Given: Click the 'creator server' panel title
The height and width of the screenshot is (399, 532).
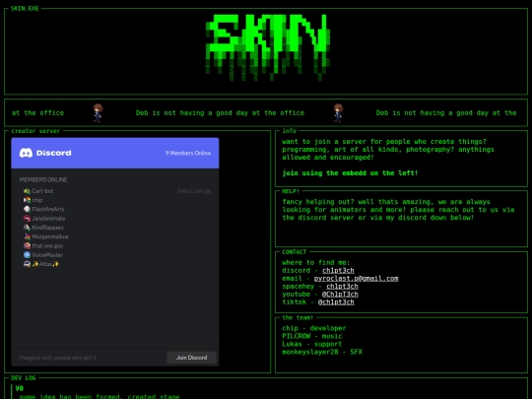Looking at the screenshot, I should point(35,131).
